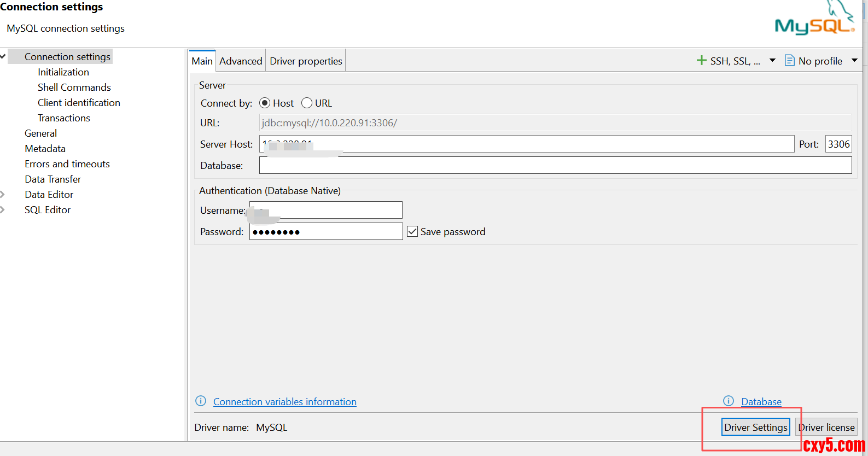868x456 pixels.
Task: Open the No profile dropdown arrow
Action: pyautogui.click(x=854, y=61)
